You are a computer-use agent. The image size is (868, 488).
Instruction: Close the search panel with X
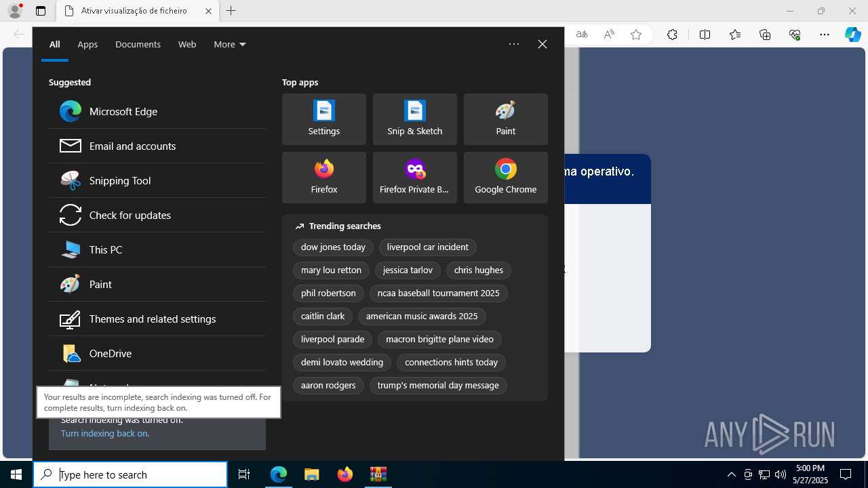click(542, 44)
